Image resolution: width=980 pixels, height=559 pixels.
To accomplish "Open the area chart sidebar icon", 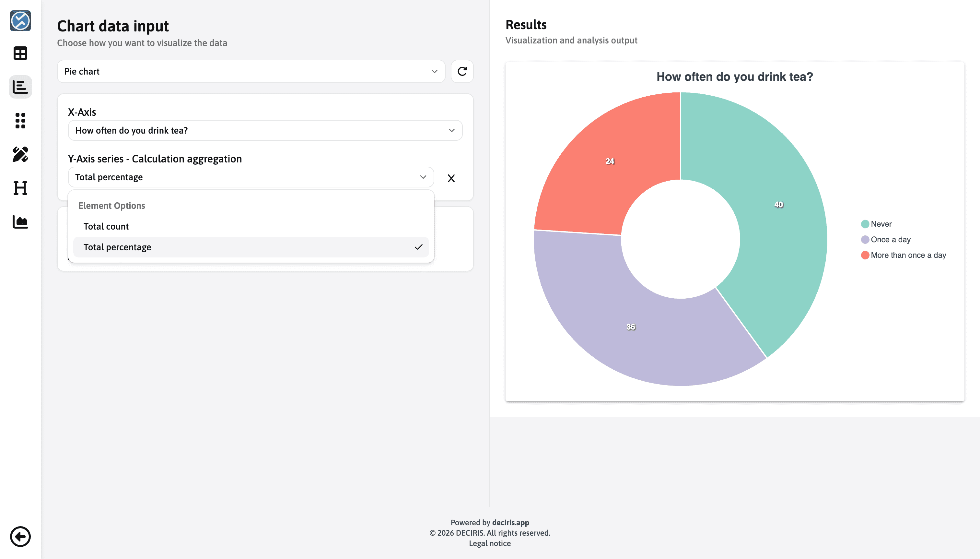I will point(20,222).
